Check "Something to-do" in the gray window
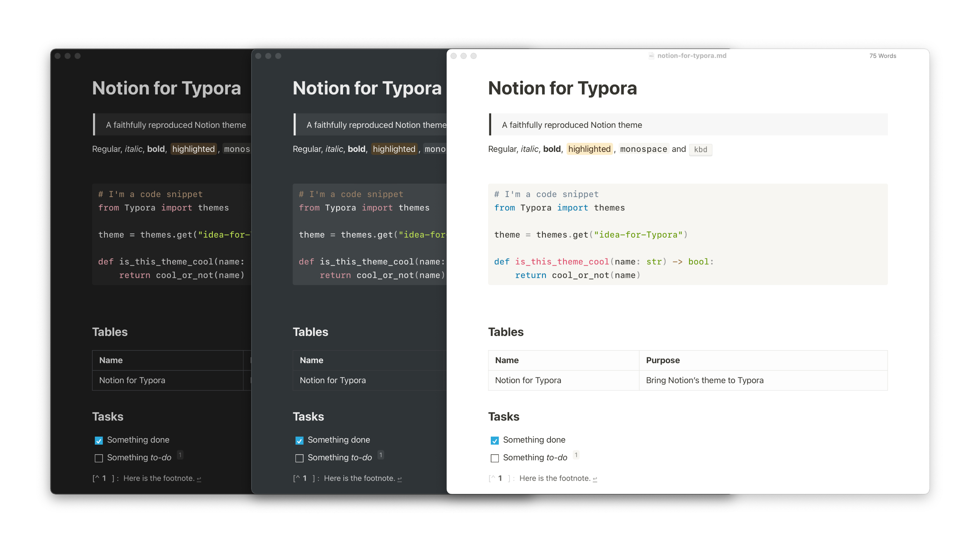 click(x=299, y=458)
